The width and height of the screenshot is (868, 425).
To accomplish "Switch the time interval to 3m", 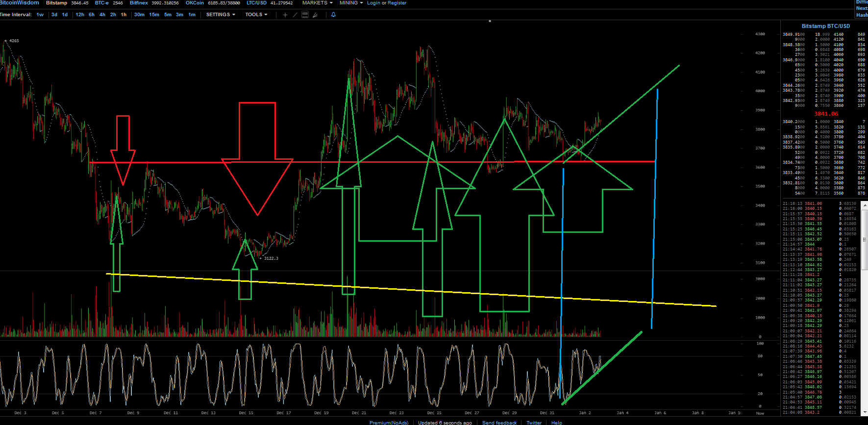I will pos(179,15).
